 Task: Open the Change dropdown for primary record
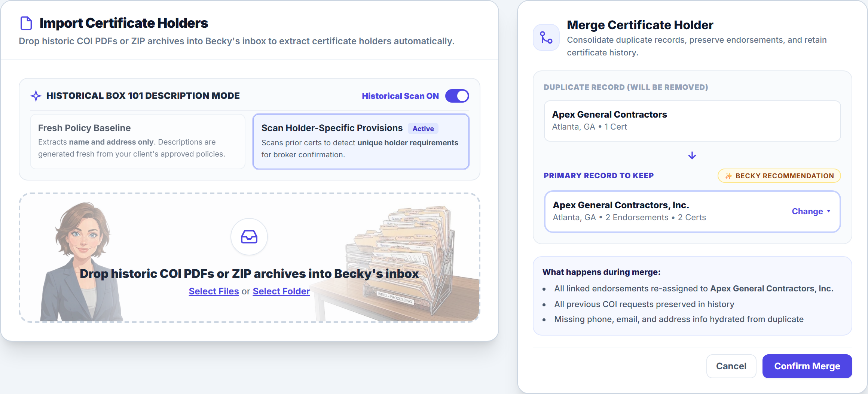(x=811, y=211)
